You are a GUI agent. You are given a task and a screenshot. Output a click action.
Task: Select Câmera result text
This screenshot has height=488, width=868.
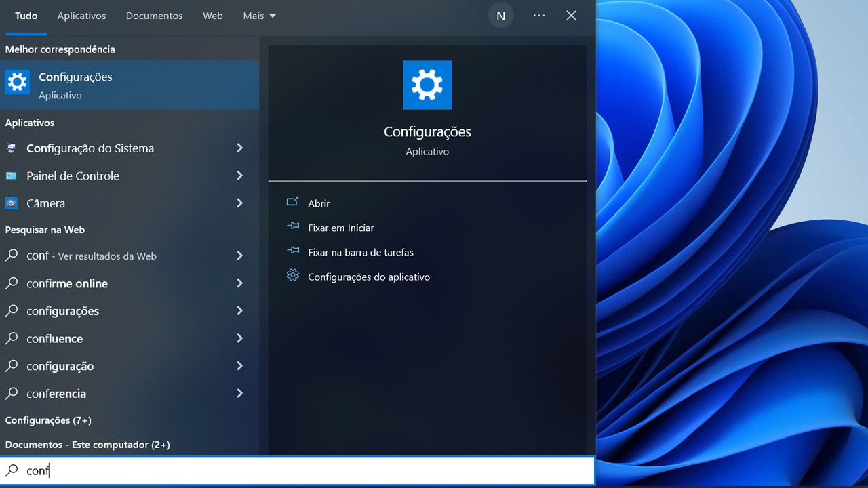coord(45,203)
